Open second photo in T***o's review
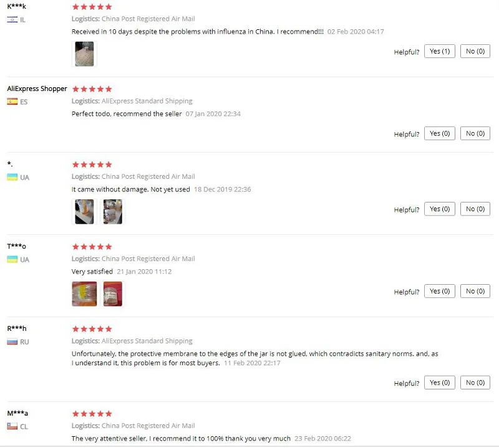This screenshot has height=448, width=499. click(113, 294)
